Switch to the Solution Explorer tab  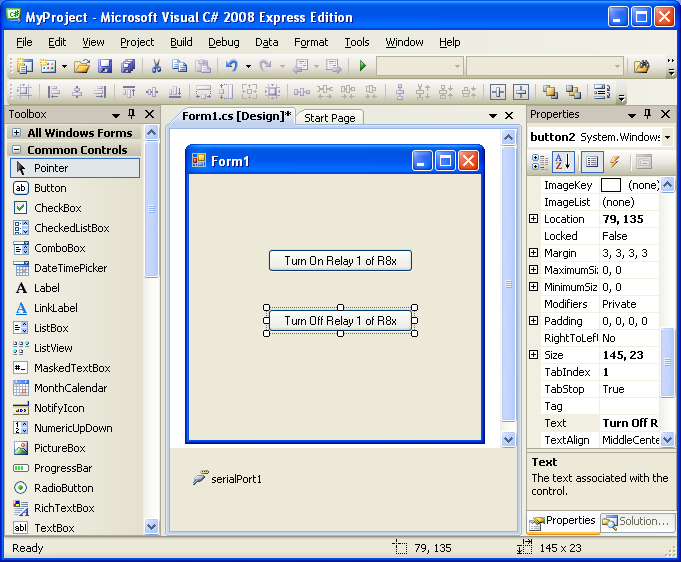[x=638, y=521]
